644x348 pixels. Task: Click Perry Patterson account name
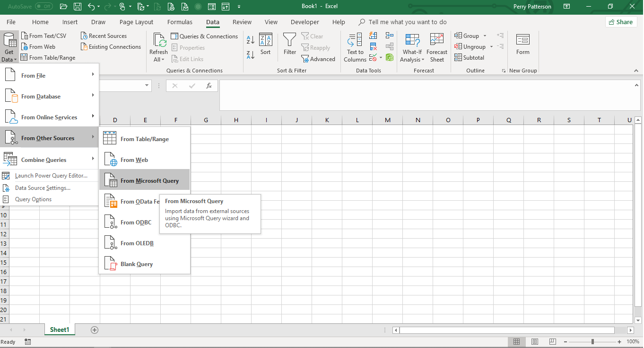pyautogui.click(x=532, y=7)
